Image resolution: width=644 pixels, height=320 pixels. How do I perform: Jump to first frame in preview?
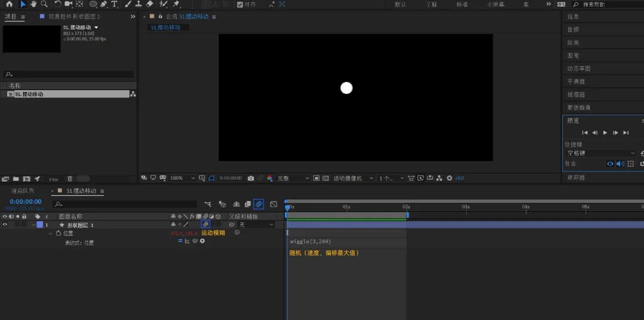pos(585,133)
